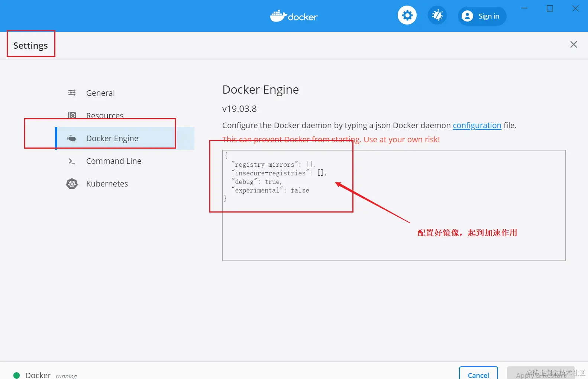
Task: Open settings via the gear icon
Action: [x=407, y=16]
